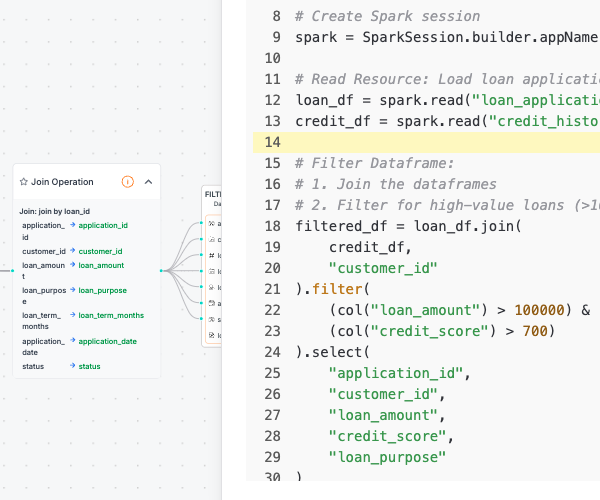This screenshot has height=500, width=600.
Task: Click '# 1. Join the dataframes' comment
Action: (x=396, y=184)
